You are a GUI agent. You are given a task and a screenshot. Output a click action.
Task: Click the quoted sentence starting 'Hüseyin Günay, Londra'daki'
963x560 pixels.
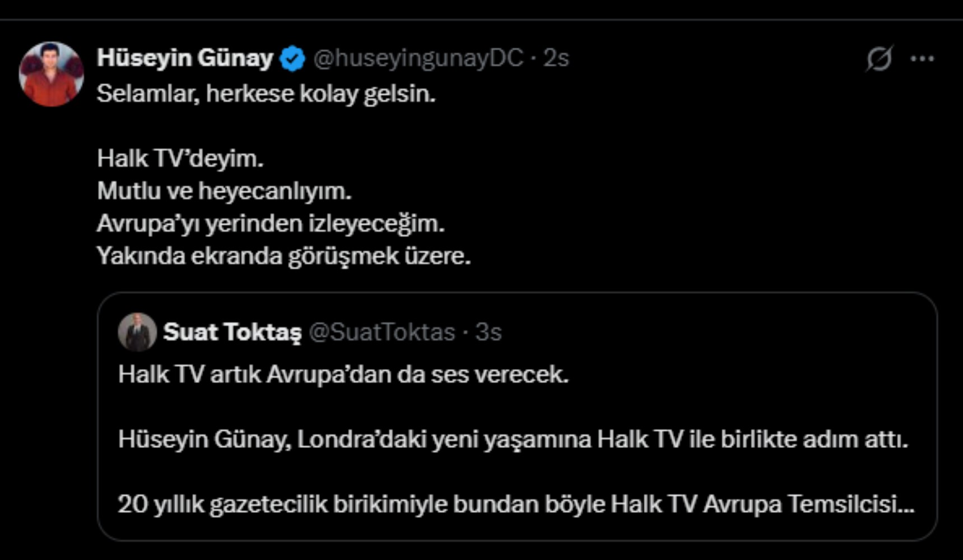click(x=512, y=439)
